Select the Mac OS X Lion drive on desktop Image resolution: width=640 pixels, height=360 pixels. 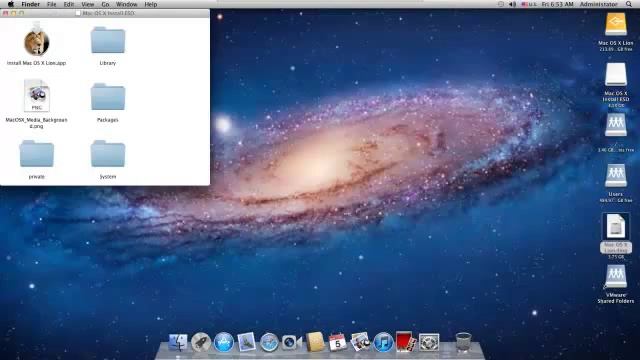[616, 24]
